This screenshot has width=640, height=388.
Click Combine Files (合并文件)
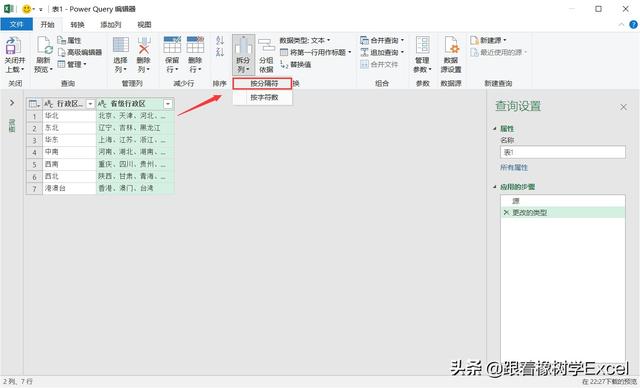(379, 64)
